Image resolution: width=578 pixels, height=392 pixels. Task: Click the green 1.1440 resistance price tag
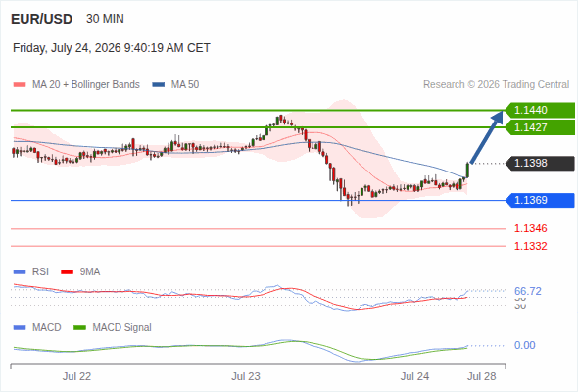(540, 110)
